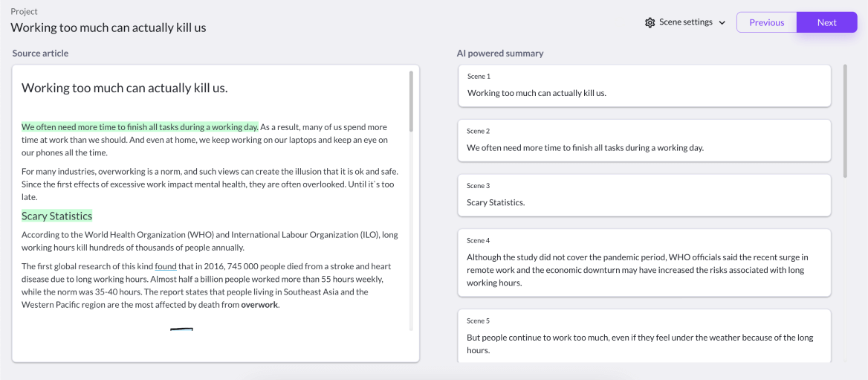Click the Next button

click(x=826, y=22)
